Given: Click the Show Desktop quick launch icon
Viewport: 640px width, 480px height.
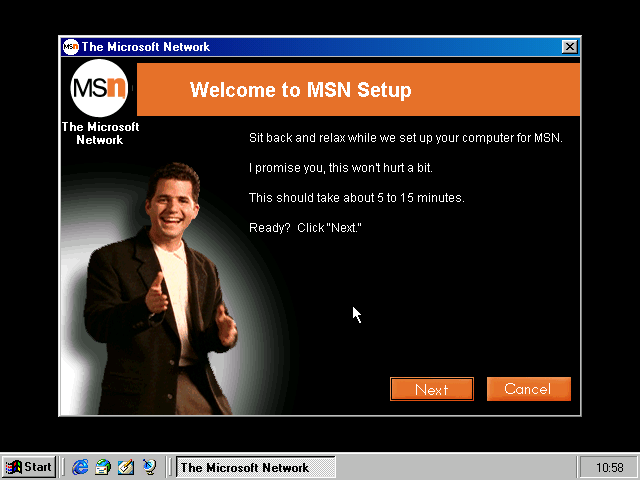Looking at the screenshot, I should [x=126, y=467].
